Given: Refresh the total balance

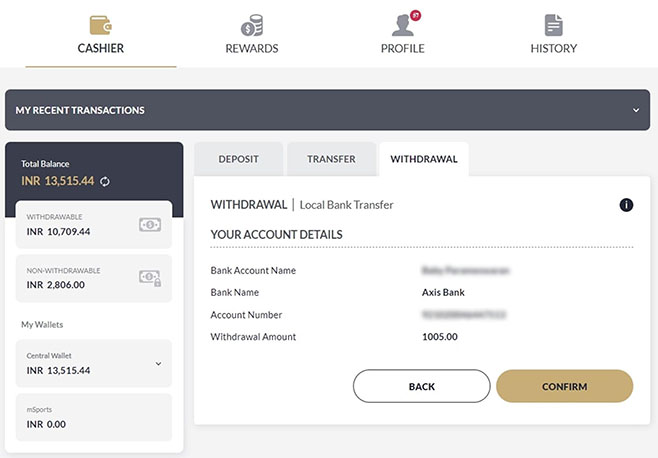Looking at the screenshot, I should (104, 181).
